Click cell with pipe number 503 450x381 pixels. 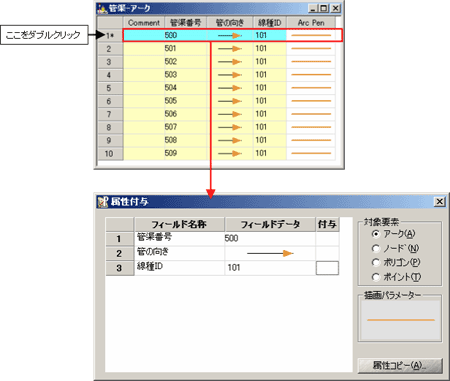click(186, 75)
